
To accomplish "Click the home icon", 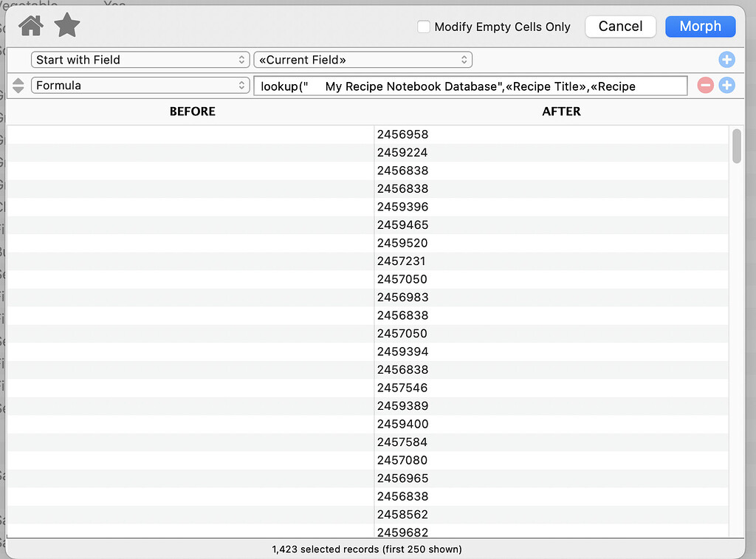I will click(x=30, y=25).
